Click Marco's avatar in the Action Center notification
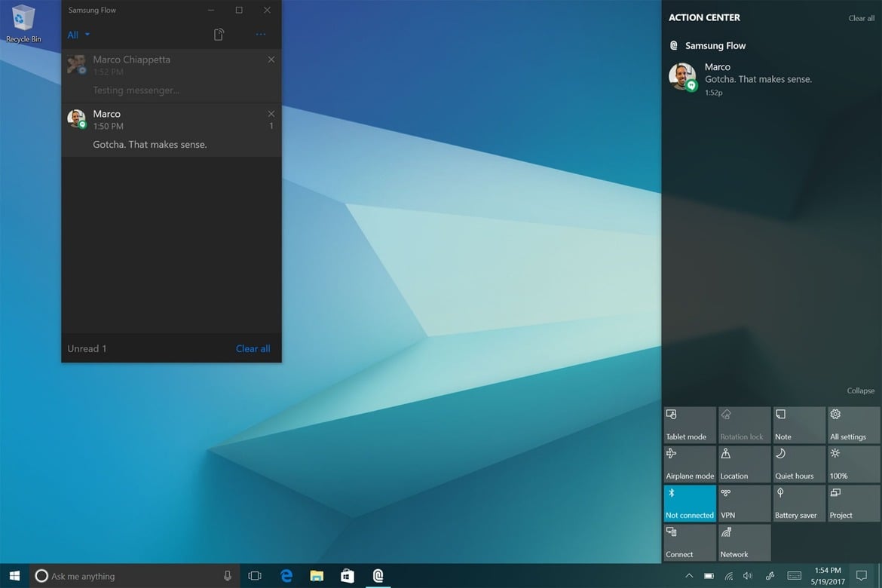This screenshot has width=882, height=588. 682,77
